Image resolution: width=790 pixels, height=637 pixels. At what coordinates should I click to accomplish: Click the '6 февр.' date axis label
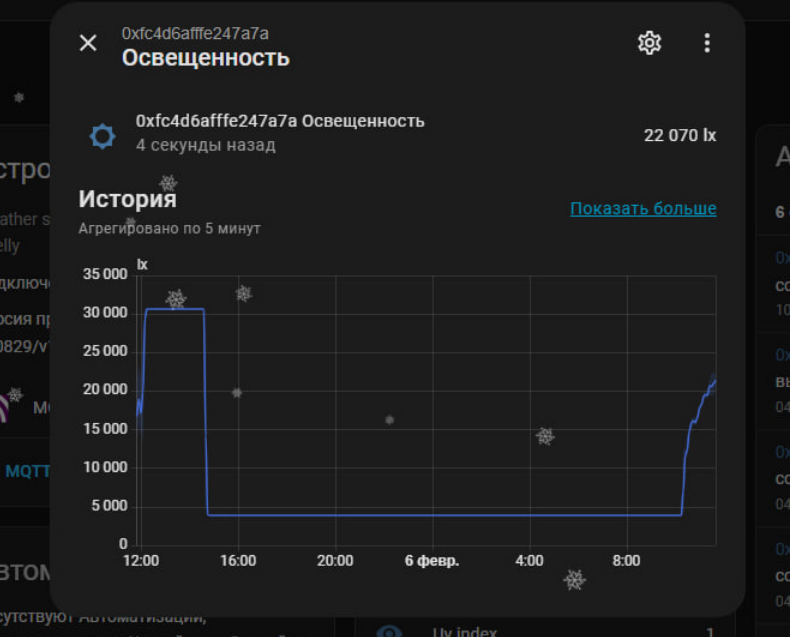432,561
